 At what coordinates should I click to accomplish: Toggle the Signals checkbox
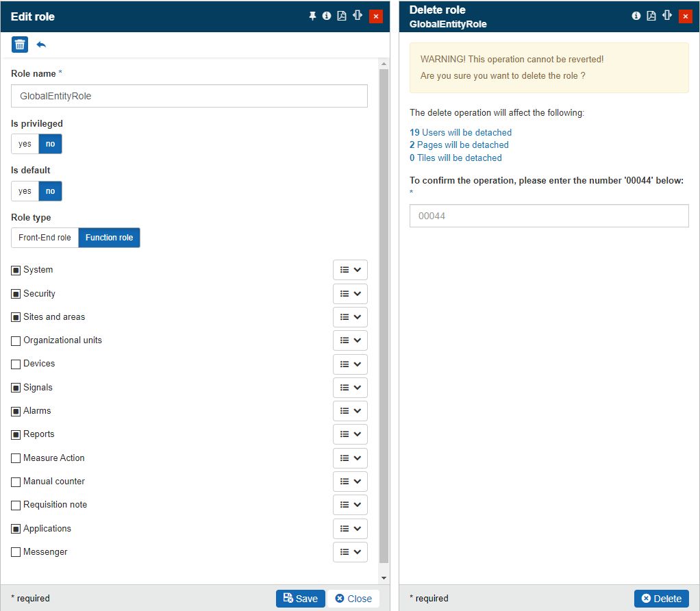[16, 388]
